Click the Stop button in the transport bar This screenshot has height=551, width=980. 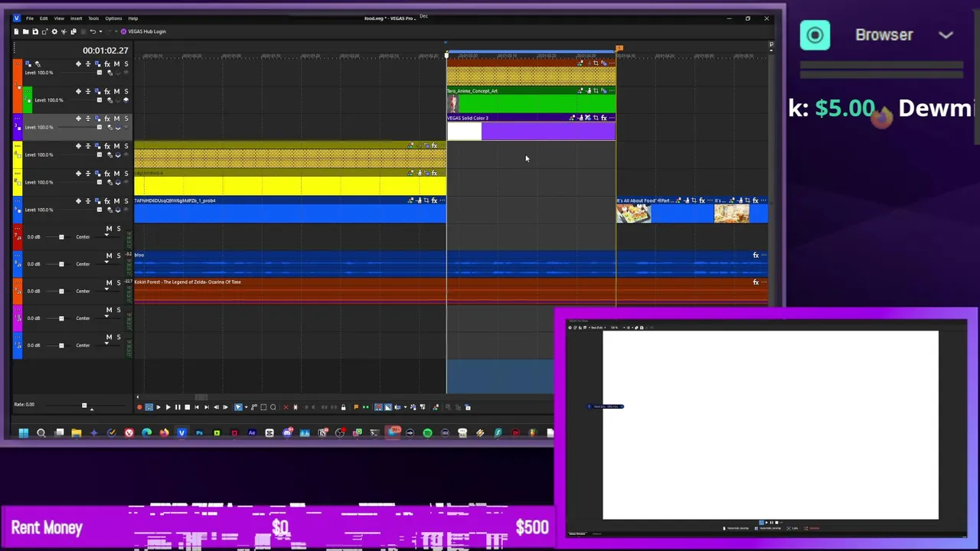[x=187, y=407]
